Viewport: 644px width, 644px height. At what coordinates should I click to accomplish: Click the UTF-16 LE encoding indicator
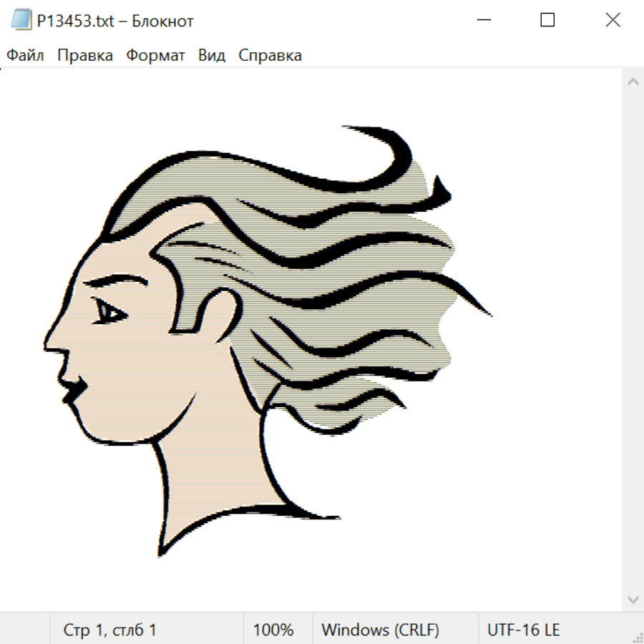(523, 630)
